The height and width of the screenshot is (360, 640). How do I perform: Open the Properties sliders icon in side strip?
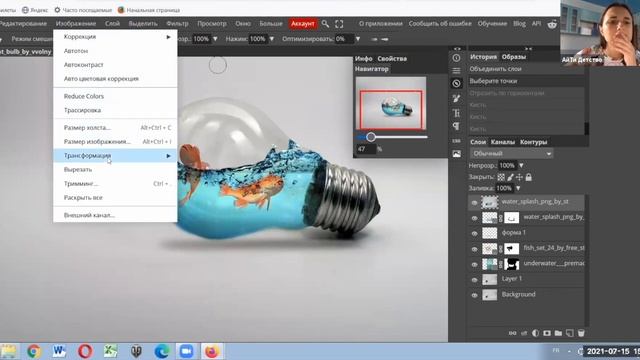(456, 71)
